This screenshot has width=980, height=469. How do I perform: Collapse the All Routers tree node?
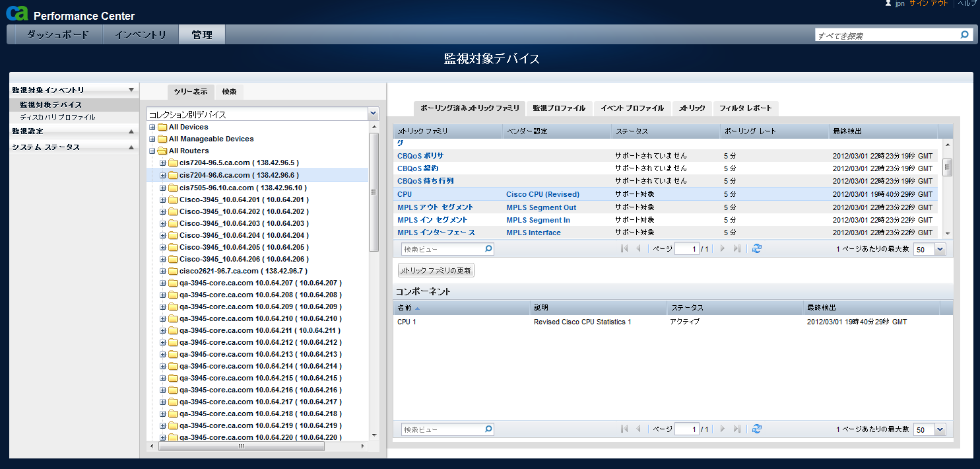[x=152, y=151]
